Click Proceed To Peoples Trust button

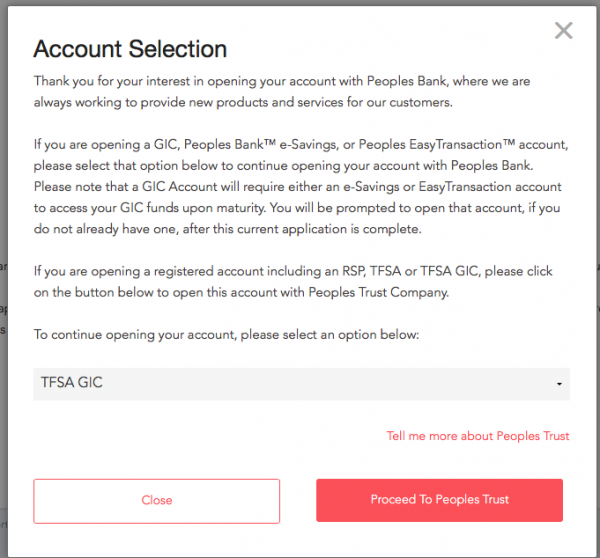click(x=439, y=500)
